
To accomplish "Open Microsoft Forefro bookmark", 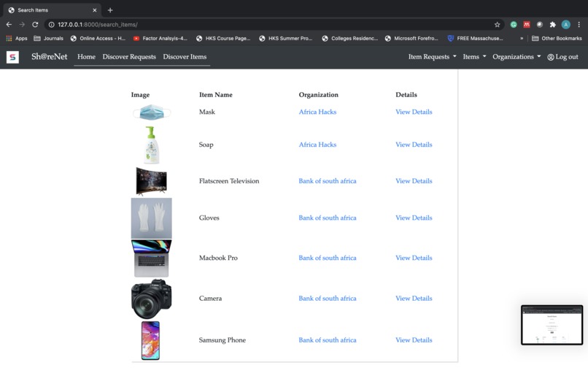I will click(x=411, y=38).
